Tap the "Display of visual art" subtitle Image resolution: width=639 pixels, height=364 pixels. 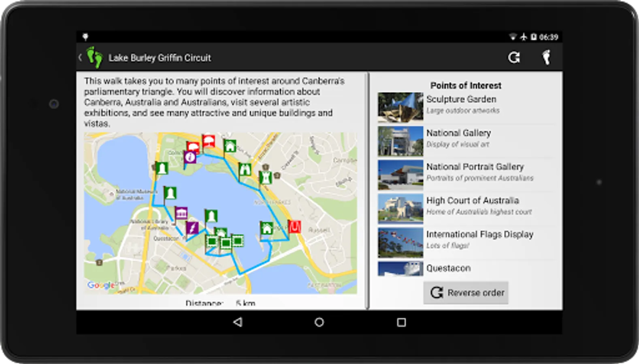[458, 144]
